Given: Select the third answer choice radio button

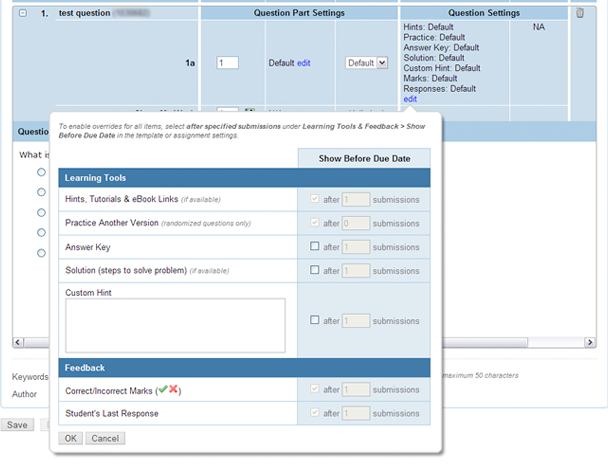Looking at the screenshot, I should coord(42,212).
